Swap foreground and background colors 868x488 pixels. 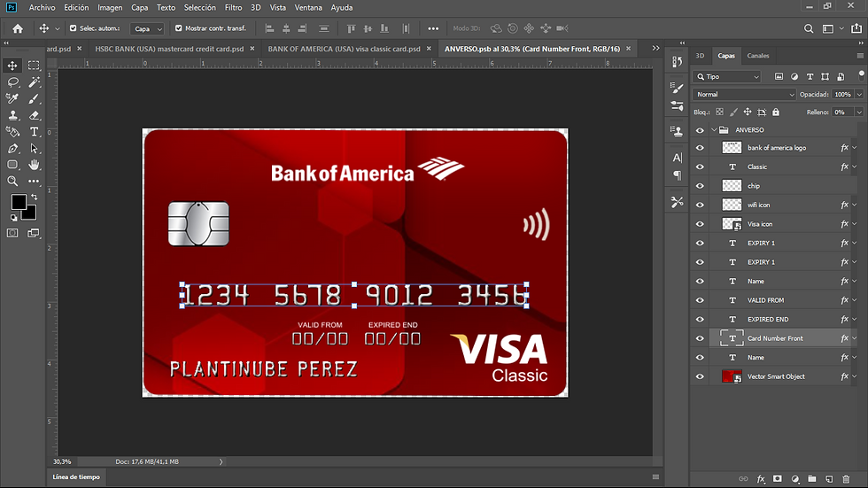[x=35, y=197]
